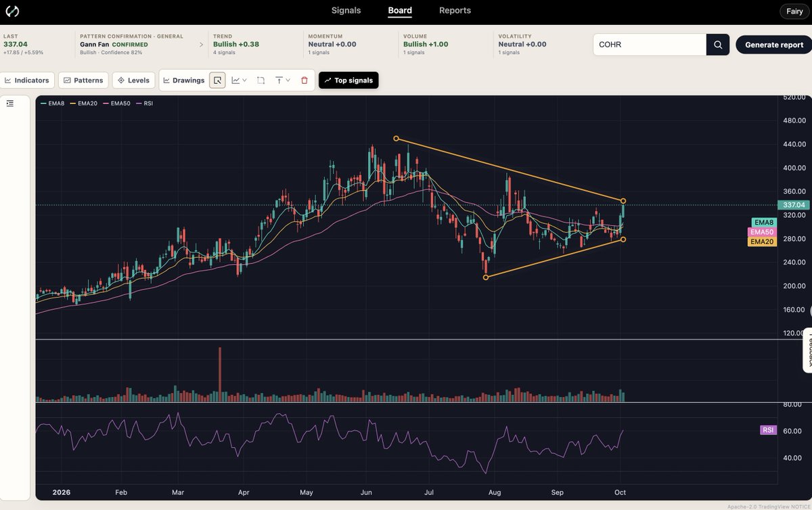812x510 pixels.
Task: Open the Feedback side tab
Action: (807, 350)
